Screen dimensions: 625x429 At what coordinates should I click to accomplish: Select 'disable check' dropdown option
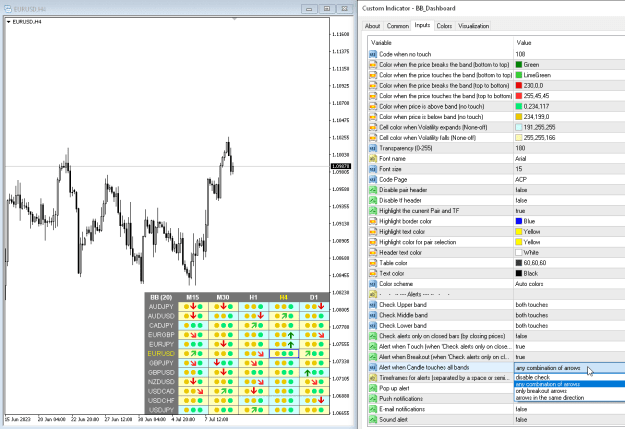(570, 377)
